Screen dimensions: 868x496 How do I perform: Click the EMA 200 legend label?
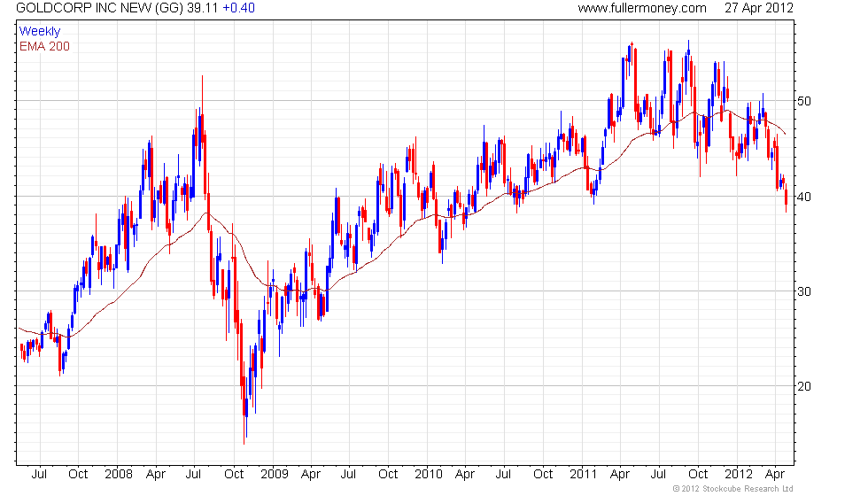point(45,46)
